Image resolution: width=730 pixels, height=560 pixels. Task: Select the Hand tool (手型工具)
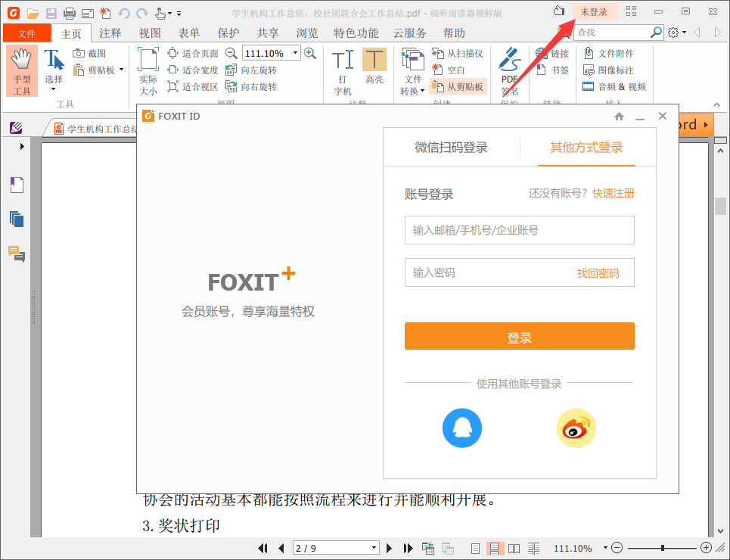coord(22,71)
